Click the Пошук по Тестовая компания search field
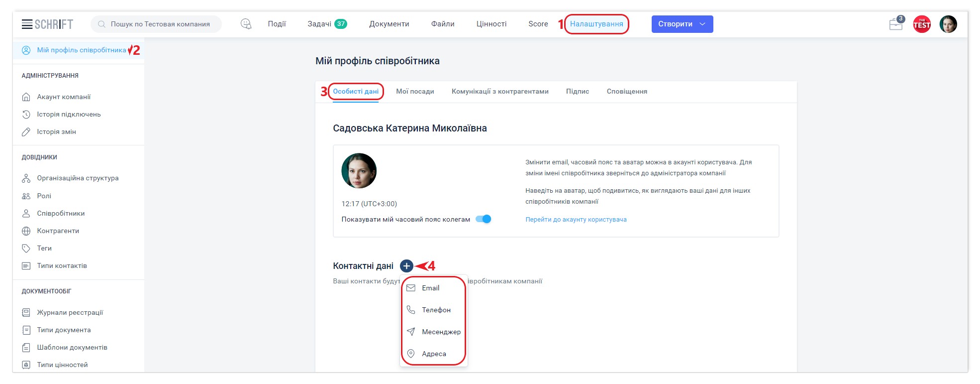 point(160,24)
